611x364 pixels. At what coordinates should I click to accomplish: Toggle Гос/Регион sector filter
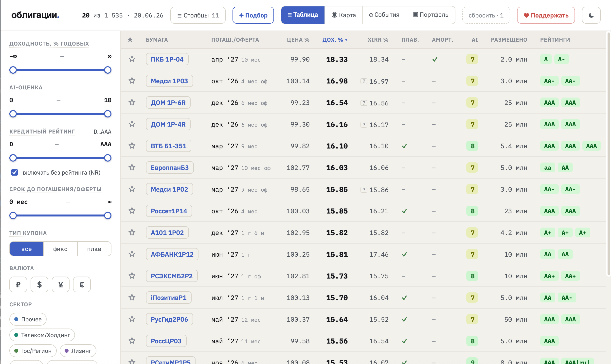tap(33, 351)
